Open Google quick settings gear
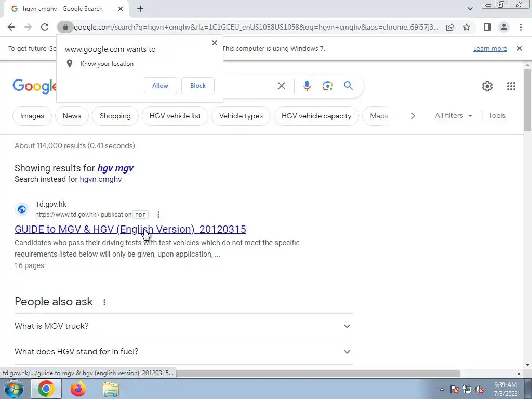 (487, 86)
